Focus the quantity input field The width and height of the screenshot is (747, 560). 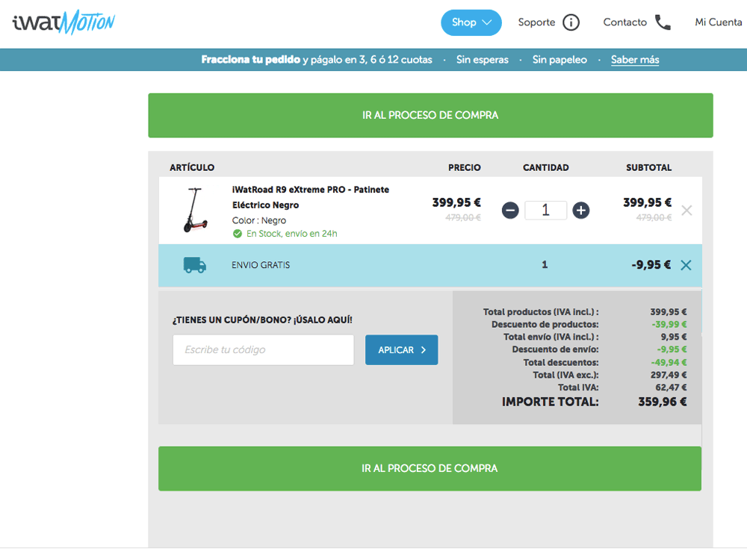(545, 210)
